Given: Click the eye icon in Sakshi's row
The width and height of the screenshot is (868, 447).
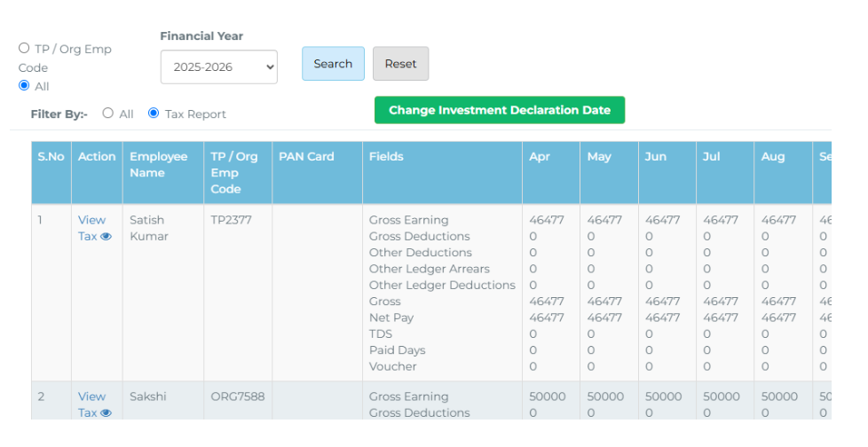Looking at the screenshot, I should coord(107,413).
